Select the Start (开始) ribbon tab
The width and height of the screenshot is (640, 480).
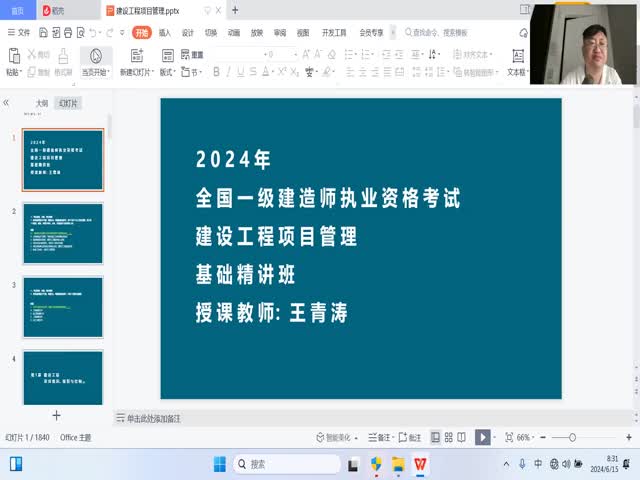[x=142, y=33]
